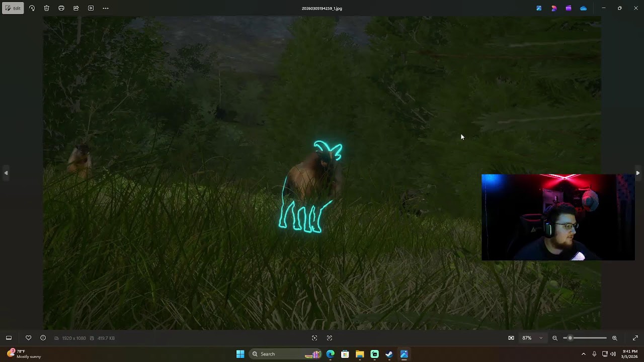Click the Photos app icon on the taskbar
The height and width of the screenshot is (362, 644).
coord(404,354)
